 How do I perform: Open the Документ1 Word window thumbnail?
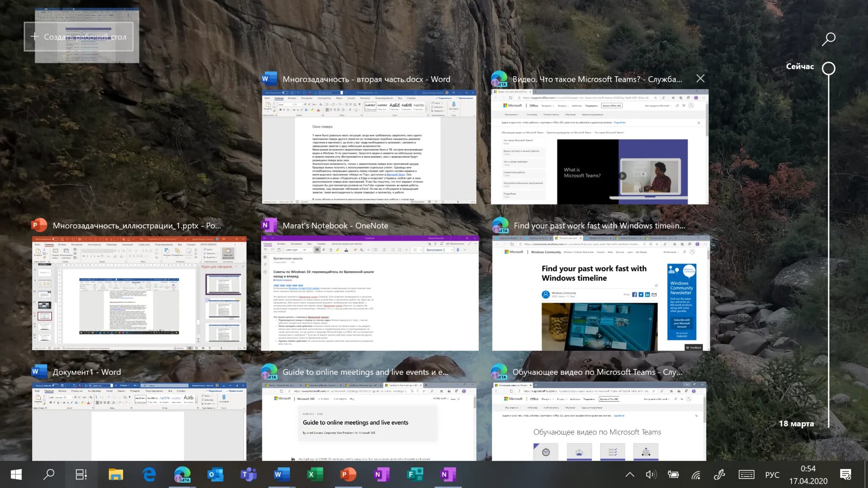(x=139, y=421)
